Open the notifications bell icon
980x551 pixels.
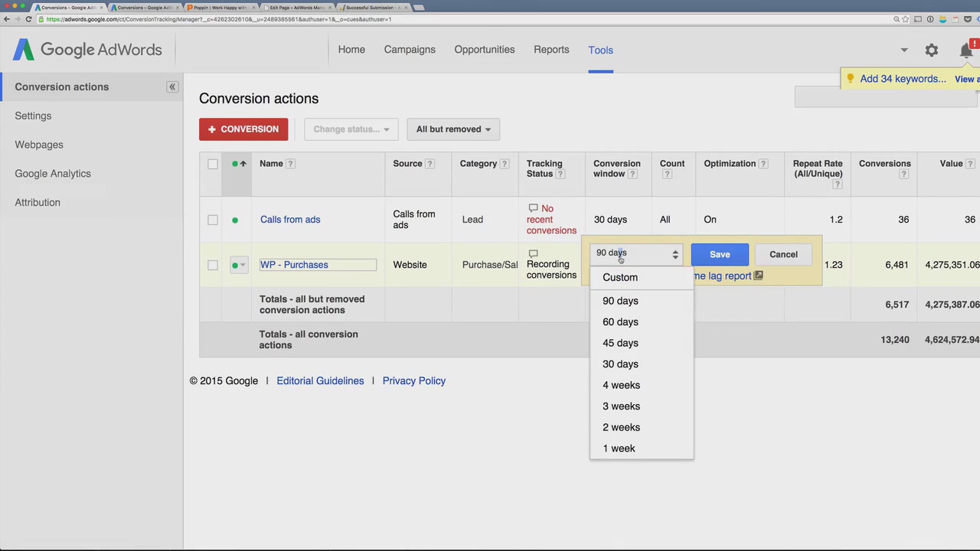coord(966,50)
